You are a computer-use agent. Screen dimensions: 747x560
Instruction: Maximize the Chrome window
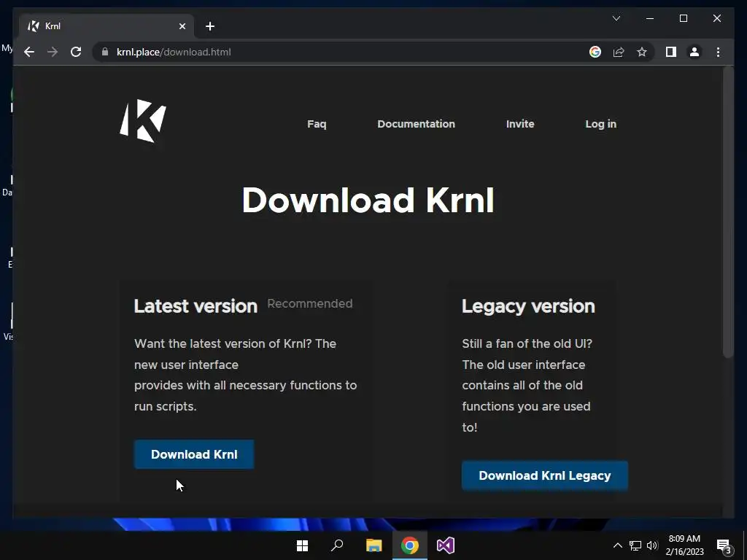click(x=683, y=18)
